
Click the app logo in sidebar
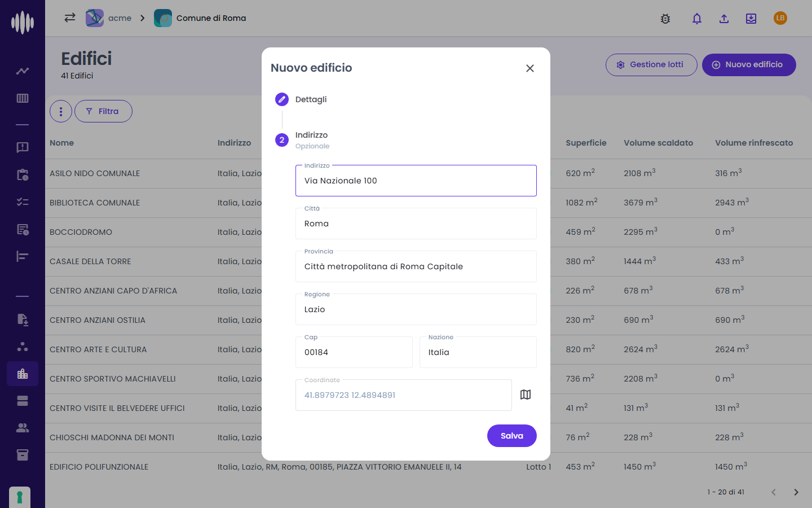[x=23, y=23]
